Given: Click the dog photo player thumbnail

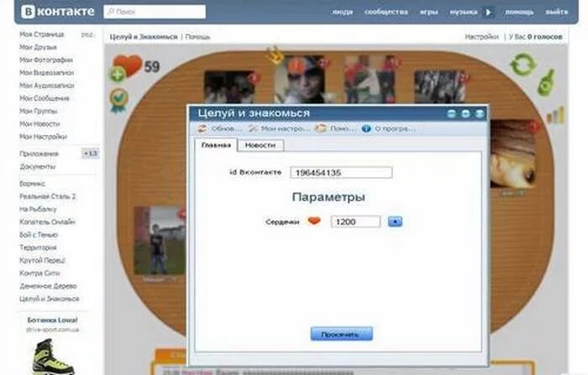Looking at the screenshot, I should [513, 154].
